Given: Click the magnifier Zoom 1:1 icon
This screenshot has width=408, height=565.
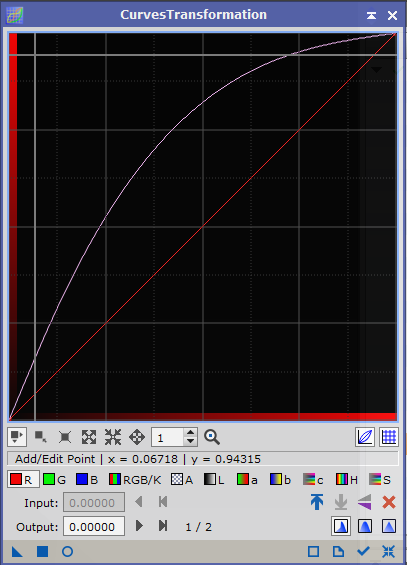Looking at the screenshot, I should (212, 437).
